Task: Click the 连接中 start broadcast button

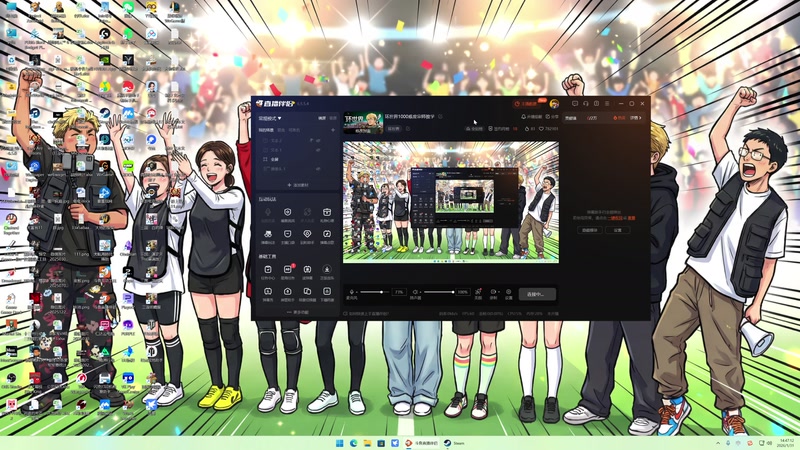Action: [537, 294]
